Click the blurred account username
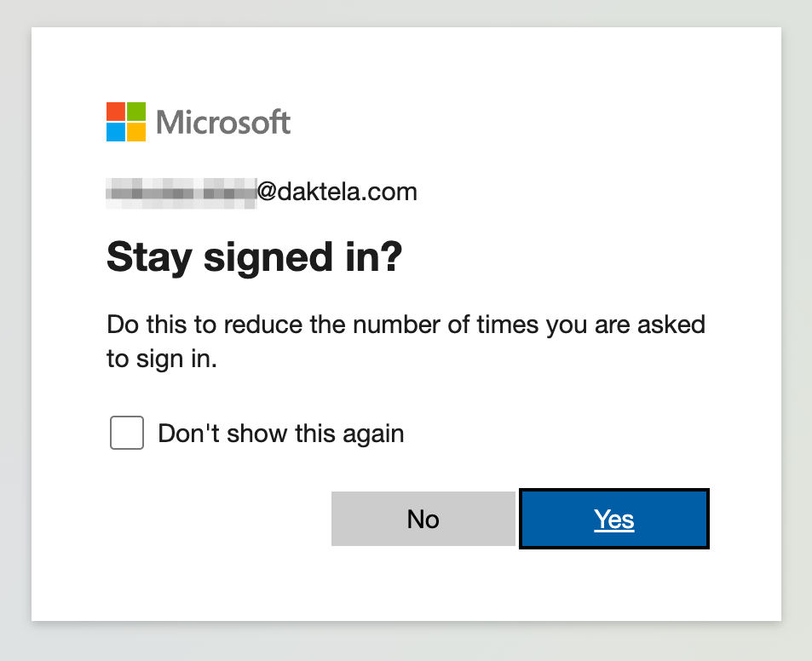 (x=181, y=192)
